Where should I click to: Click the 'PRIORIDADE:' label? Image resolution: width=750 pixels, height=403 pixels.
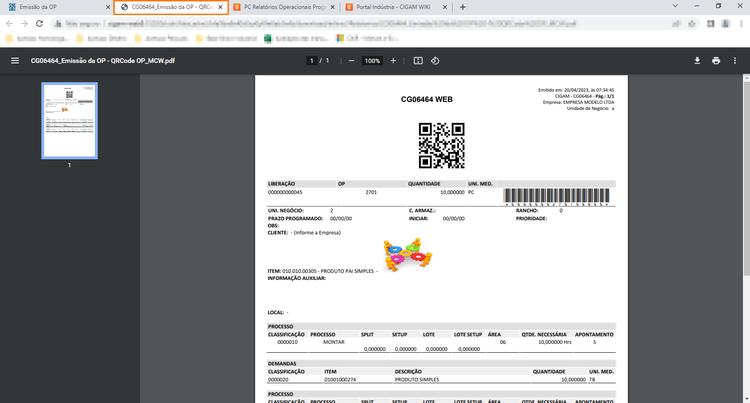[531, 218]
